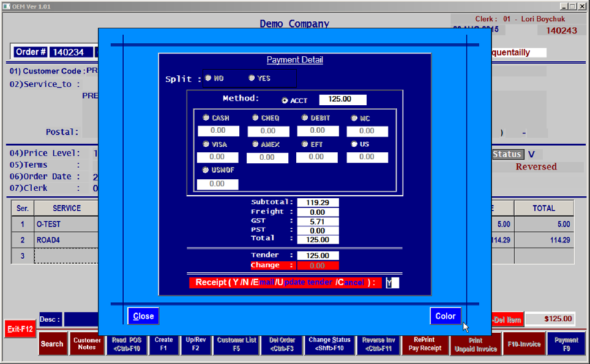Select Up/Rev F2 function
590x364 pixels.
pyautogui.click(x=195, y=344)
